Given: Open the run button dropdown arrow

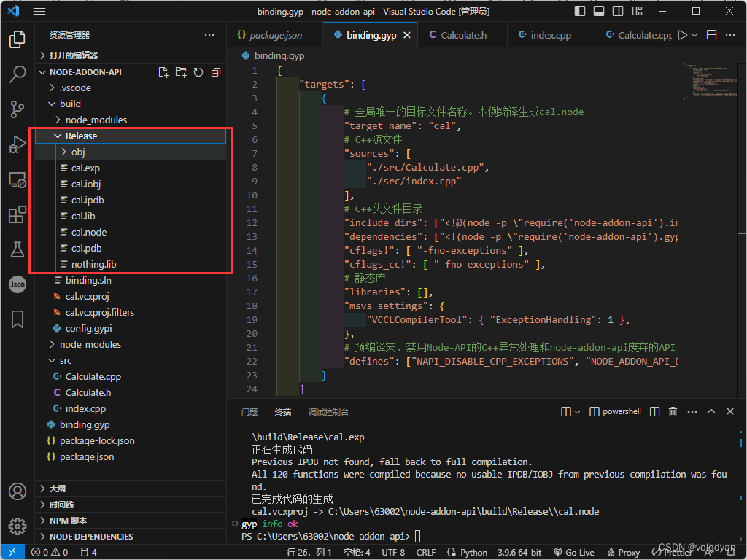Looking at the screenshot, I should pyautogui.click(x=696, y=34).
